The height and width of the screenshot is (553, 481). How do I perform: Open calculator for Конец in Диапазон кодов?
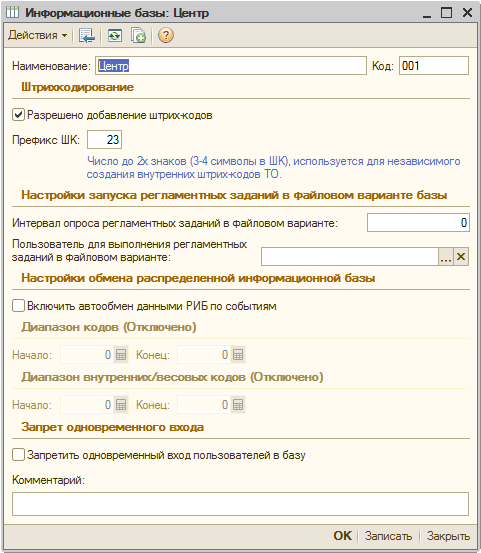pyautogui.click(x=238, y=354)
